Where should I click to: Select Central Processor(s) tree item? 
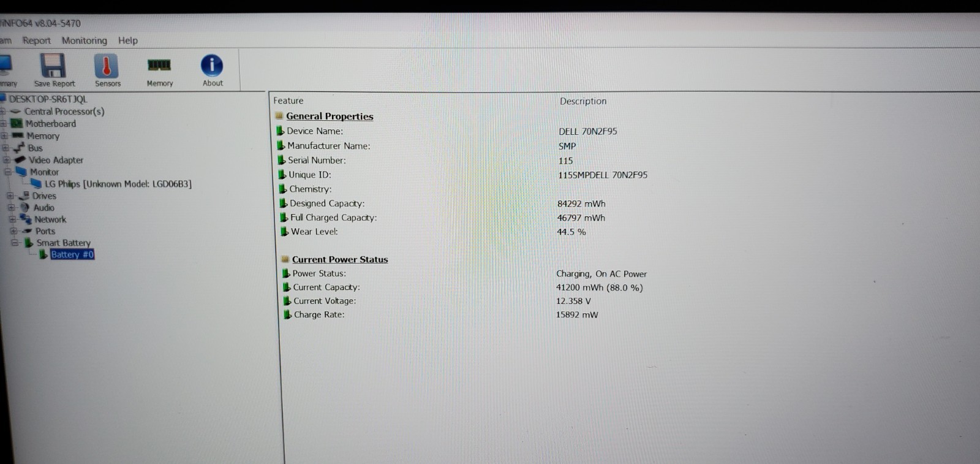point(64,112)
